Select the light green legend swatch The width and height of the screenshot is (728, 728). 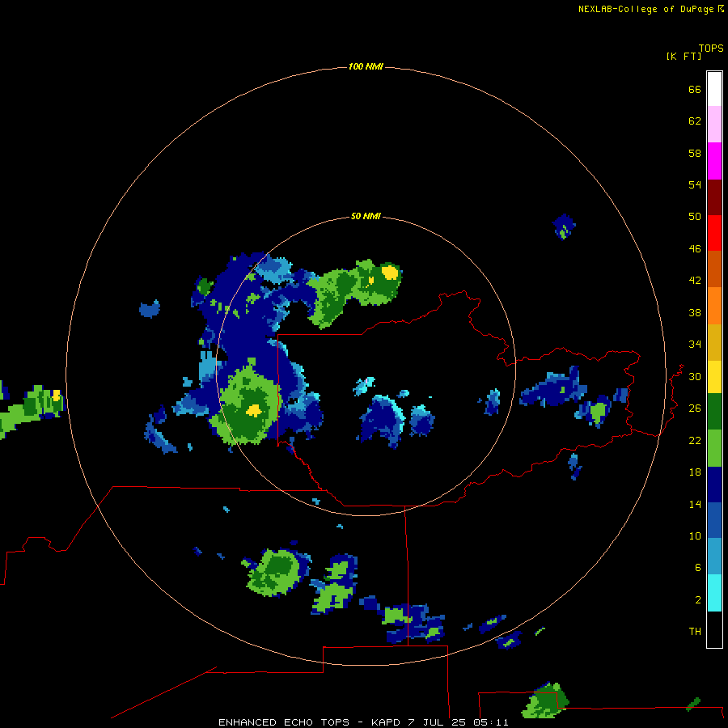[x=714, y=447]
